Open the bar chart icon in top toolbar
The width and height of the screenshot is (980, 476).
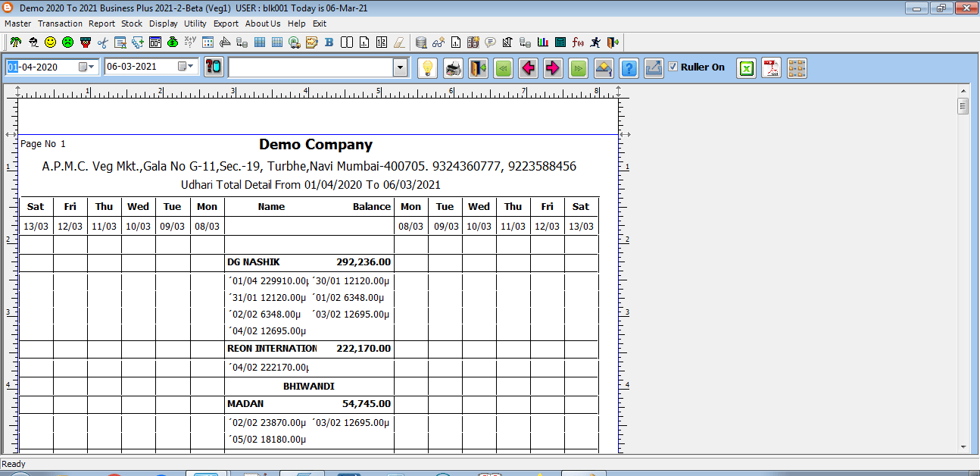click(543, 42)
